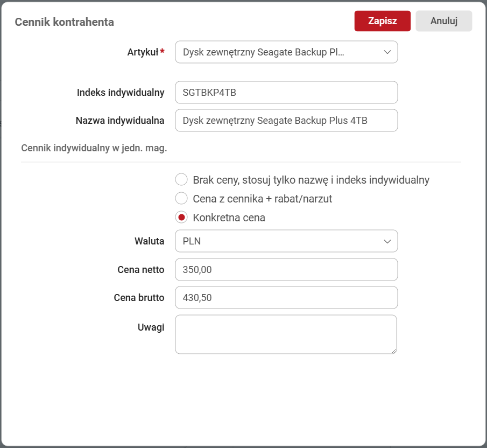Open the Waluta dropdown showing PLN
This screenshot has width=487, height=448.
pyautogui.click(x=280, y=241)
